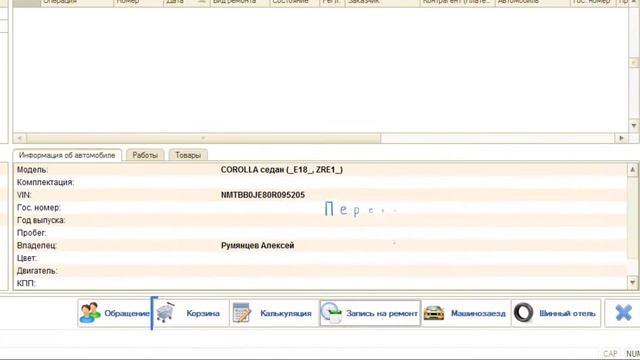Click the Двигатель: row label
The image size is (640, 360).
point(37,271)
